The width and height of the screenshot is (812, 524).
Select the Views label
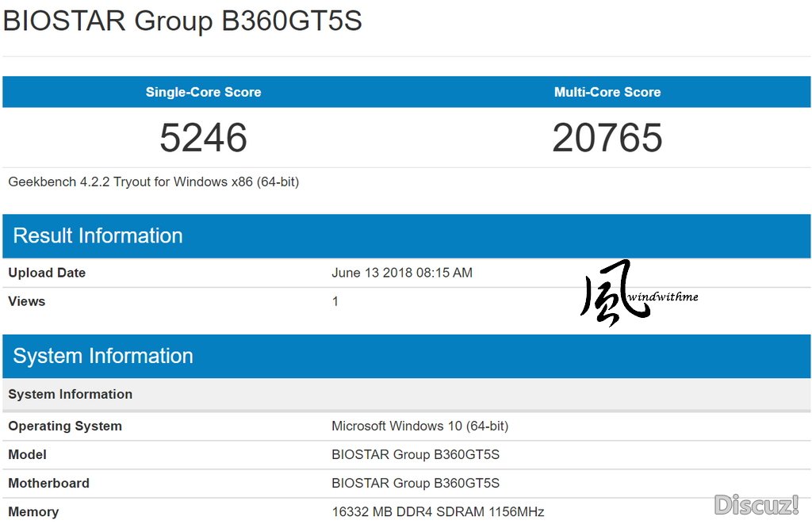26,301
